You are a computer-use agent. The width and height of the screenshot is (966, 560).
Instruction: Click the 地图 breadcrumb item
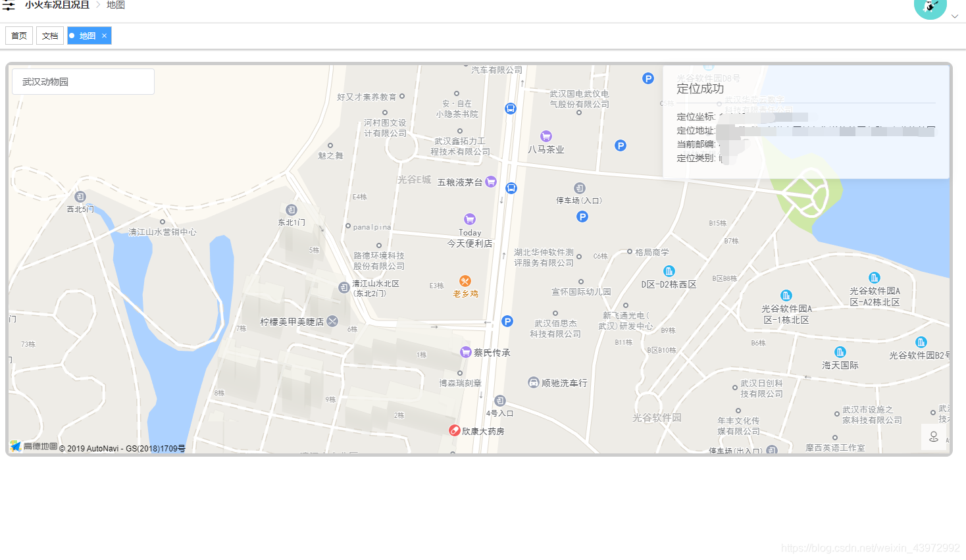coord(116,5)
